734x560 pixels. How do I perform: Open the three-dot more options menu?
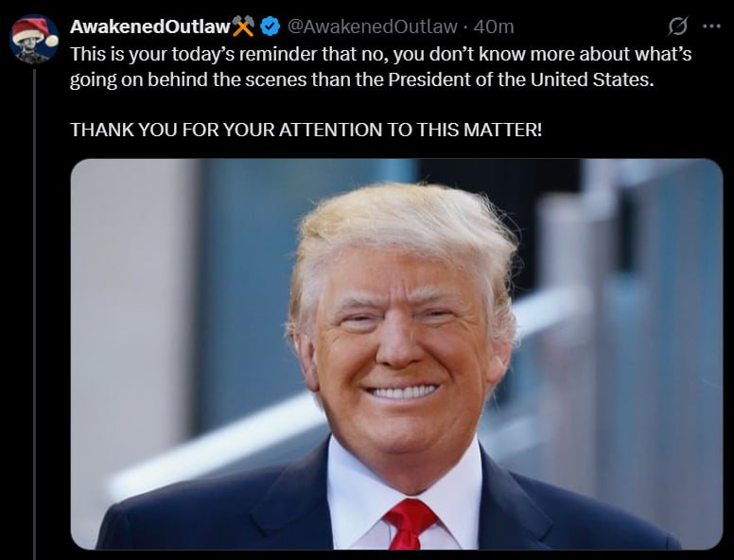[x=711, y=26]
